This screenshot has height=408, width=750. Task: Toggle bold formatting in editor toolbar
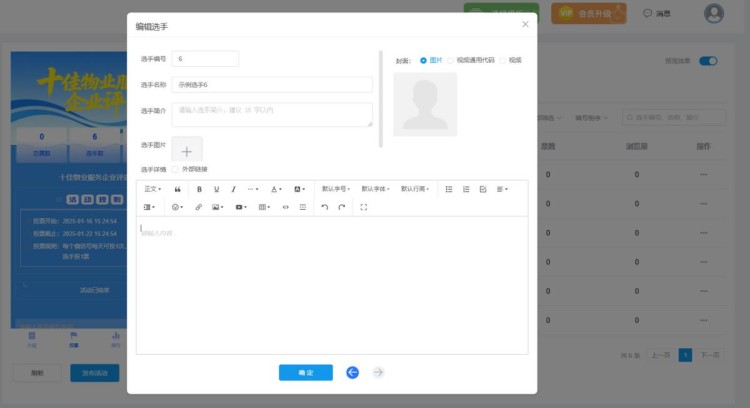pos(199,189)
